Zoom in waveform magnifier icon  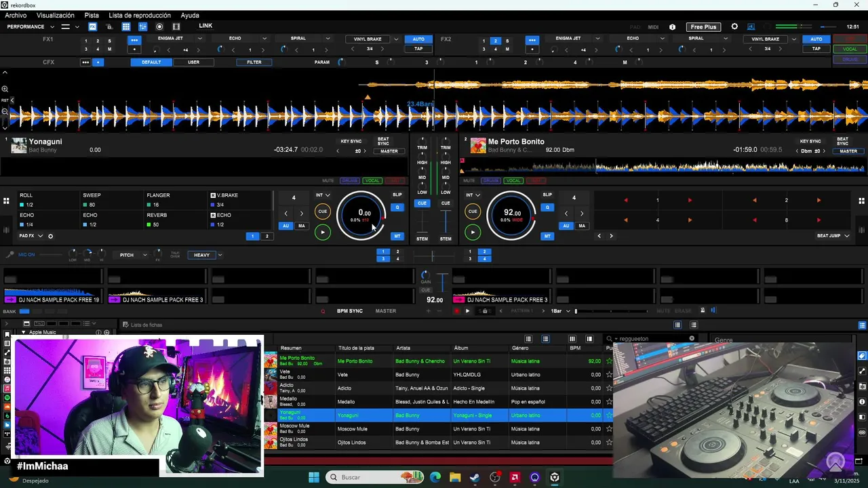coord(5,89)
